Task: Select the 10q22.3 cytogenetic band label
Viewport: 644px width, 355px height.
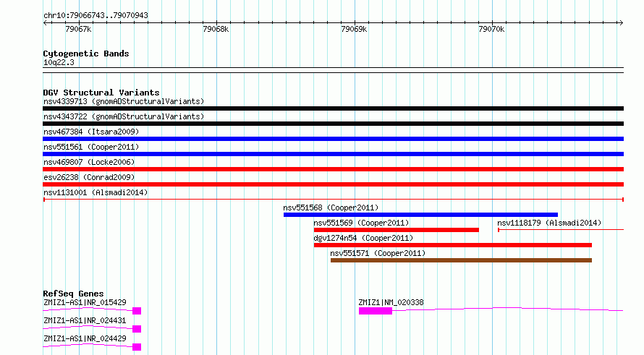Action: (x=59, y=62)
